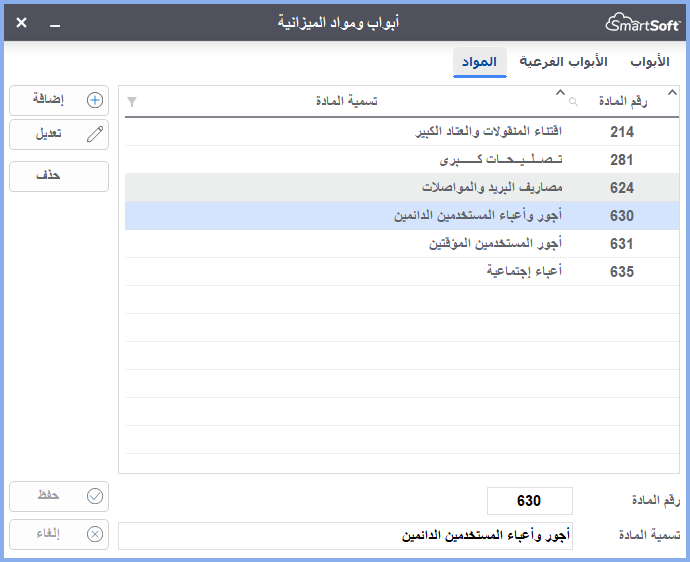The image size is (690, 562).
Task: Click the plus icon on إضافة button
Action: 95,100
